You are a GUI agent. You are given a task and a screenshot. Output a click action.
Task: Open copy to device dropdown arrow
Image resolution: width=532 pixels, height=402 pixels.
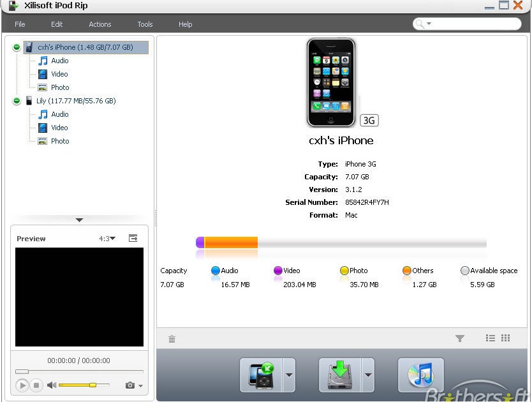[289, 375]
